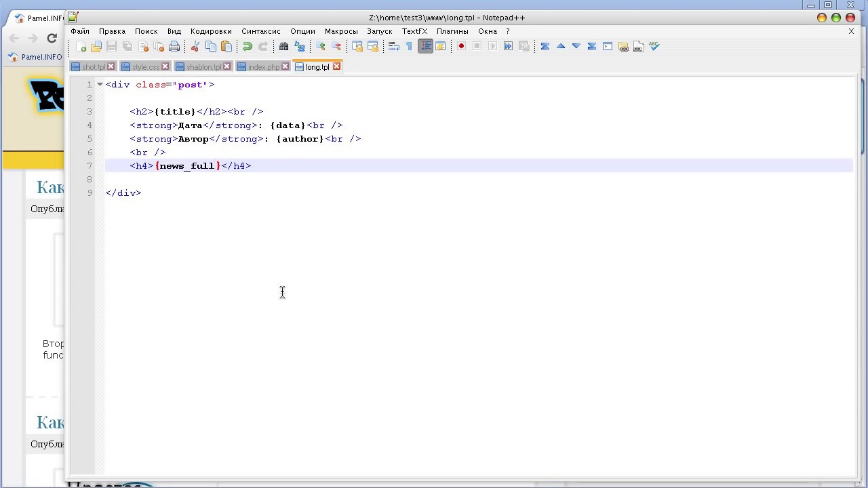This screenshot has width=868, height=488.
Task: Open the question mark help menu
Action: [507, 31]
